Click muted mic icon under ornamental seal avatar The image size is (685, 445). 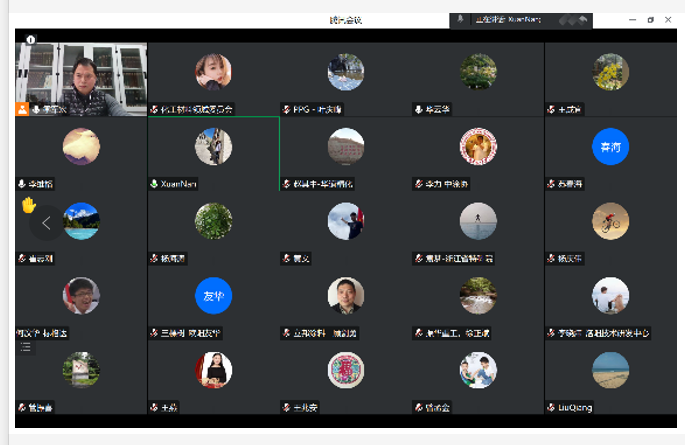pyautogui.click(x=286, y=407)
